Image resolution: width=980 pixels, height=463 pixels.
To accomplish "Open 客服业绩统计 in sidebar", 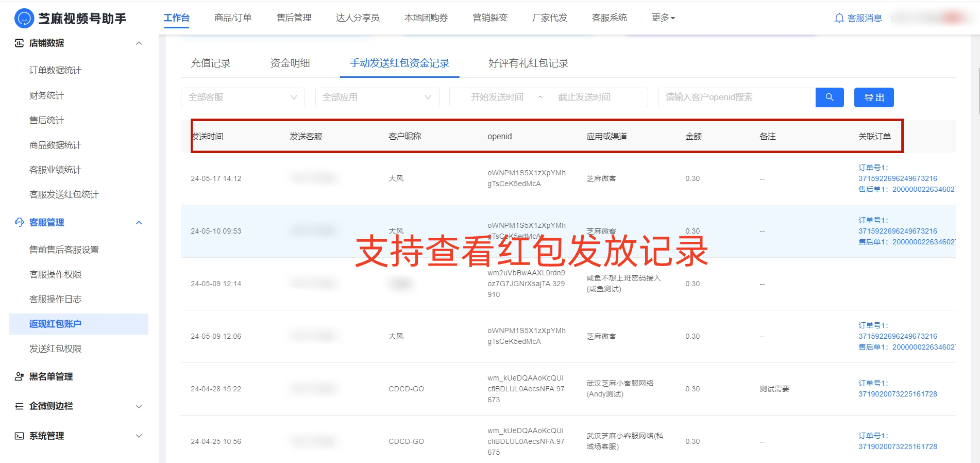I will [55, 170].
